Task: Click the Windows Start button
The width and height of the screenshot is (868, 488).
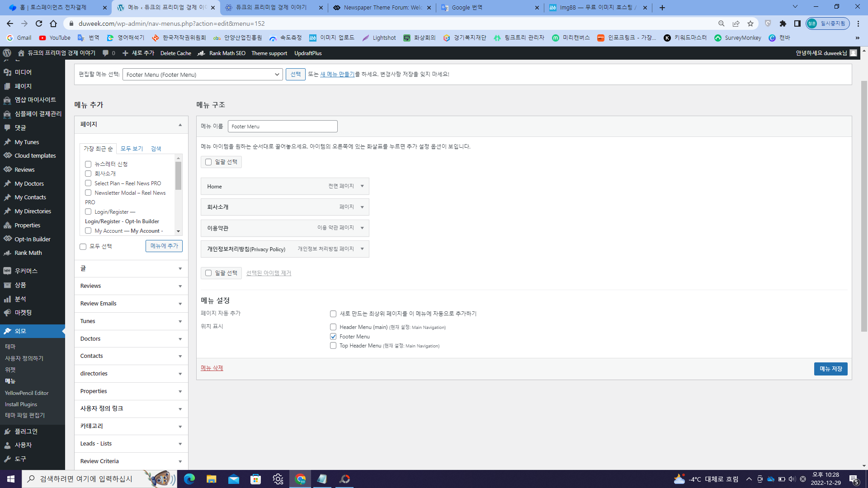Action: coord(11,479)
